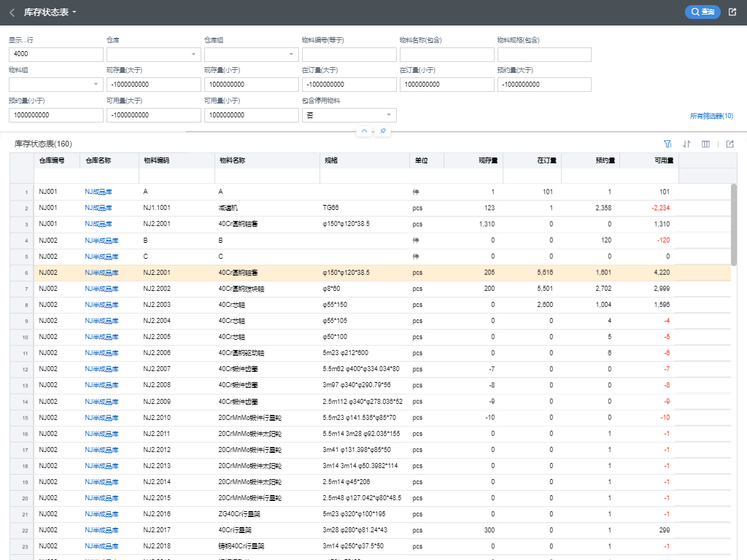Image resolution: width=747 pixels, height=560 pixels.
Task: Click the 物料编号(等于) input field
Action: [349, 54]
